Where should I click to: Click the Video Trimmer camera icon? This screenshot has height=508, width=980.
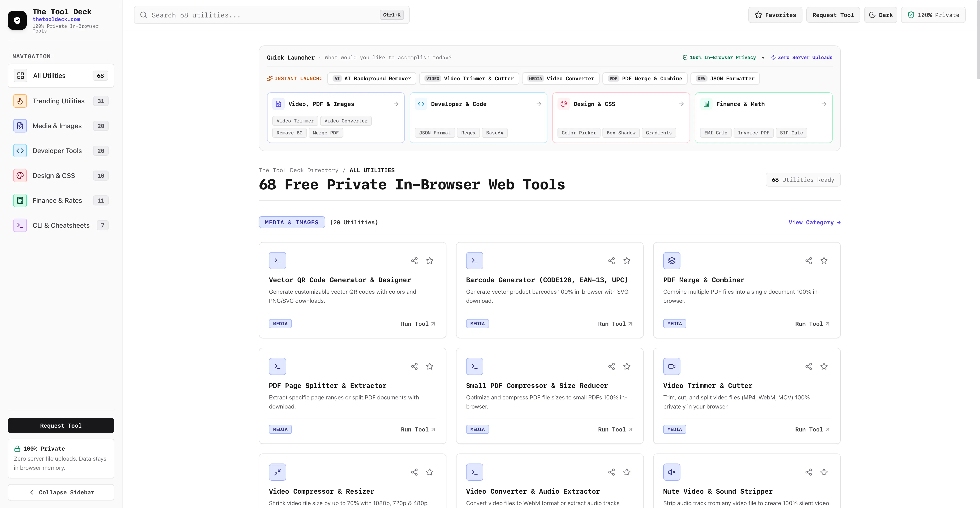point(671,366)
